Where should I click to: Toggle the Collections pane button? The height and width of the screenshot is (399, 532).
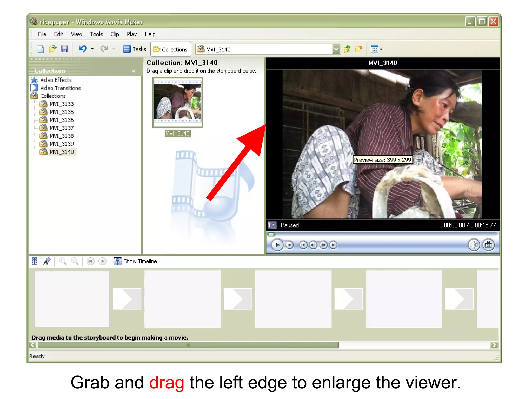point(171,49)
